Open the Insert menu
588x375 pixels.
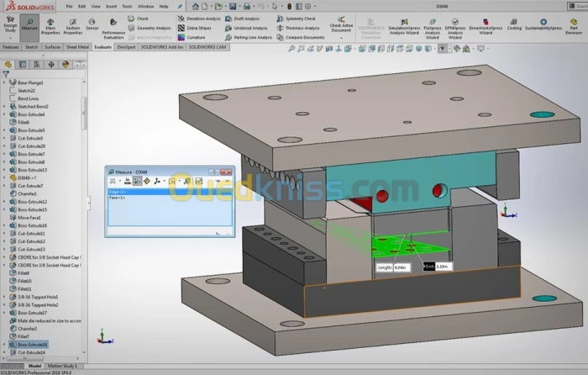point(111,7)
